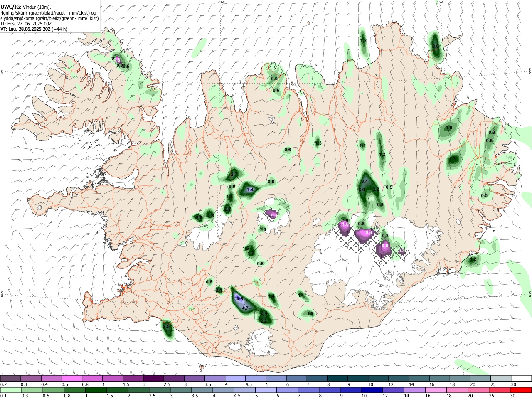This screenshot has width=532, height=399.
Task: Click the 'VT: Lau. 28.06.2025 20Z (+44 h)' line
Action: pyautogui.click(x=34, y=29)
